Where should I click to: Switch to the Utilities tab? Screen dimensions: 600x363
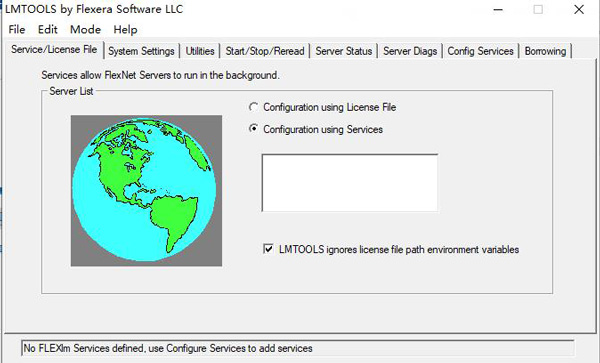click(200, 51)
